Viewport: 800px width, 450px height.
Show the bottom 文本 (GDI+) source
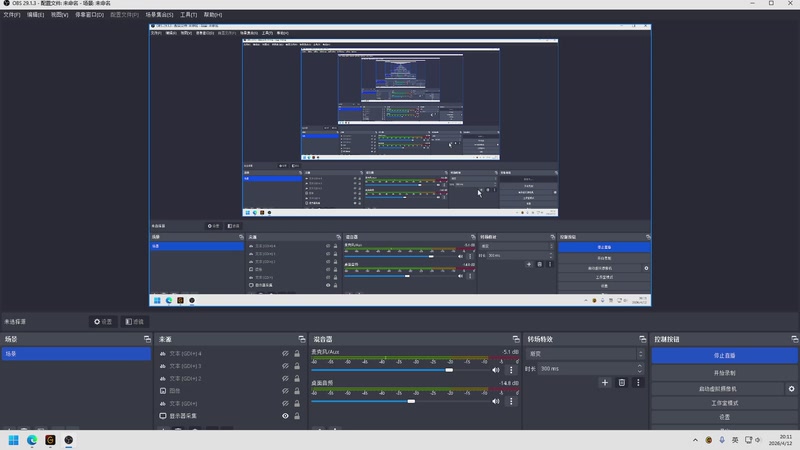285,404
